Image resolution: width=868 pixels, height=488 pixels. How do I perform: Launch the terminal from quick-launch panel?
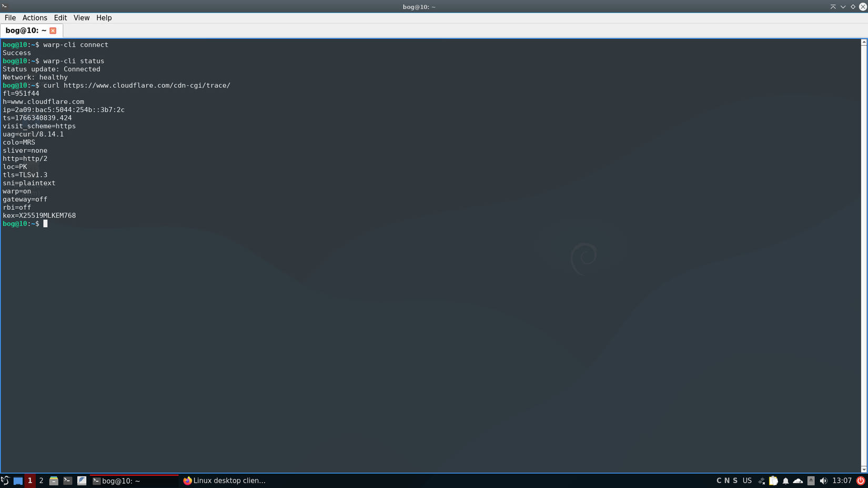(68, 481)
